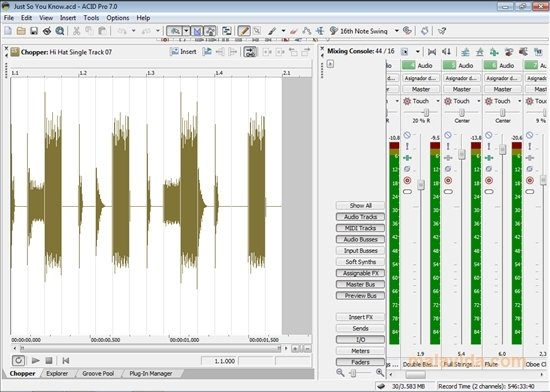
Task: Click the Master output button on channel 5
Action: tap(462, 89)
